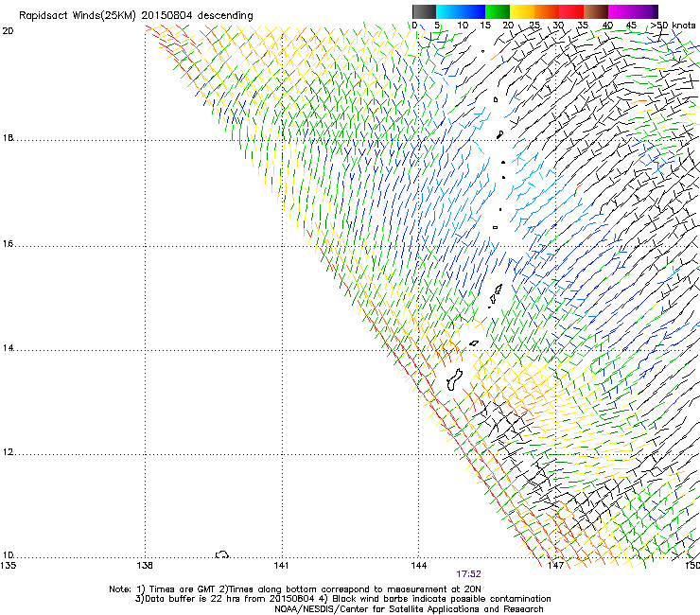
Task: Click the blue 10-15 knots color segment
Action: tap(473, 11)
